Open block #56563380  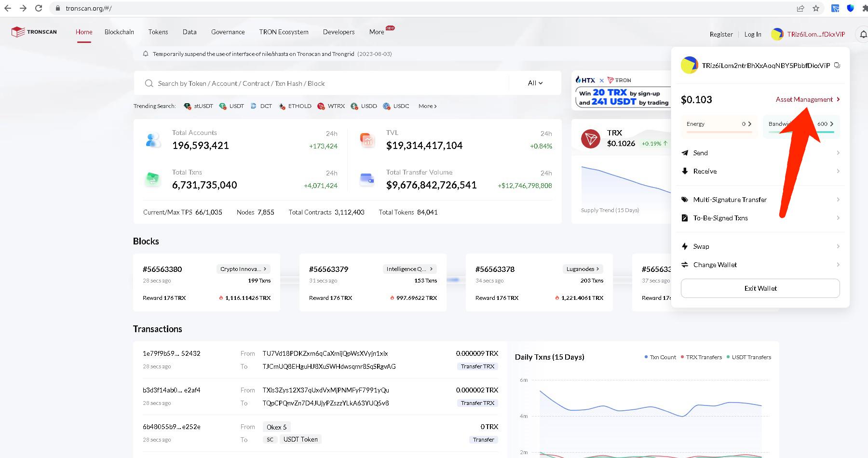[163, 269]
